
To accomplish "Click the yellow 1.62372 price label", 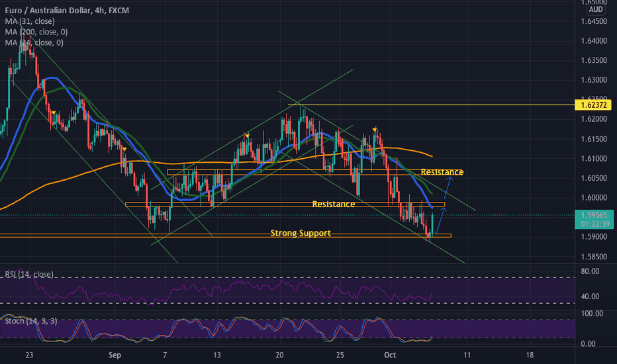I will click(x=593, y=105).
